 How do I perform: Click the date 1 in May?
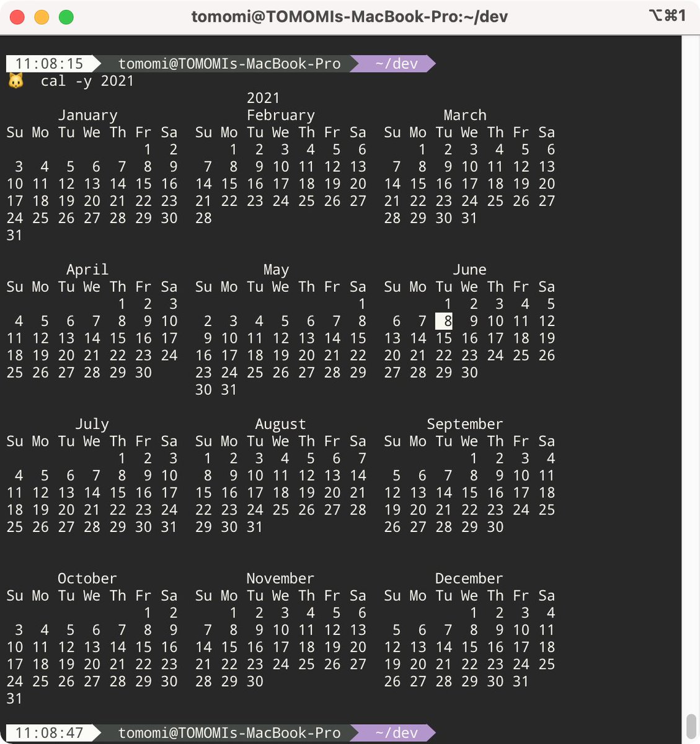point(362,304)
